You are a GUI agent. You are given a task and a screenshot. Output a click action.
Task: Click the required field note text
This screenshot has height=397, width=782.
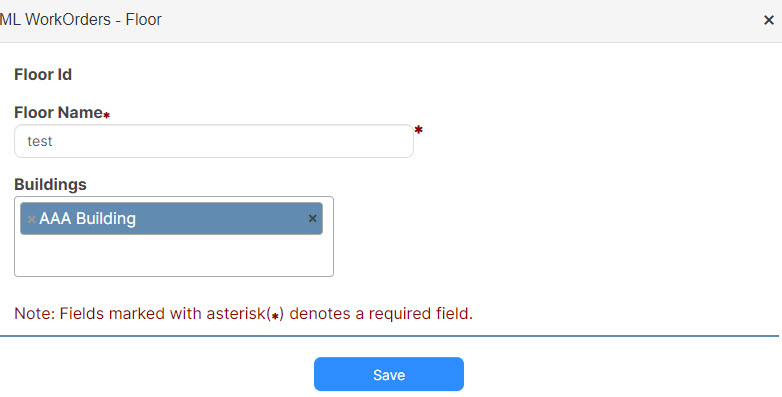click(x=243, y=314)
